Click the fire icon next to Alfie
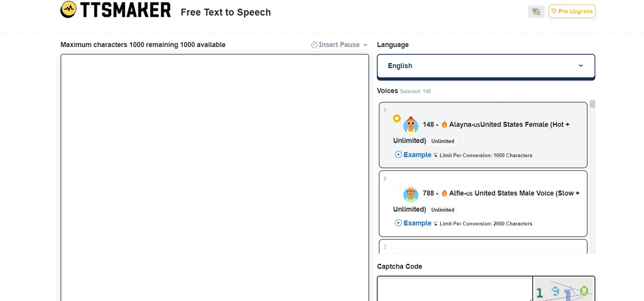Screen dimensions: 644x301 (x=444, y=193)
